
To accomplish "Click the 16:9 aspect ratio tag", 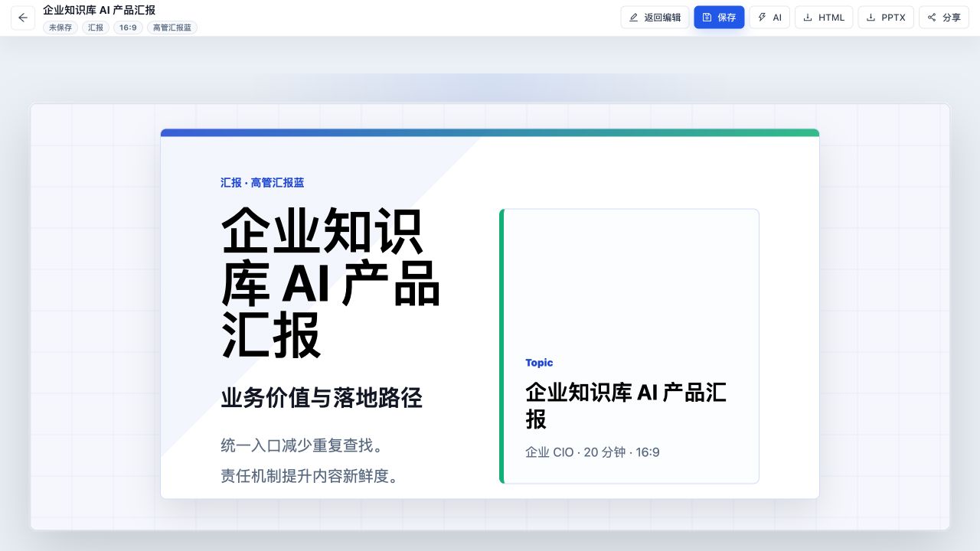I will [128, 28].
